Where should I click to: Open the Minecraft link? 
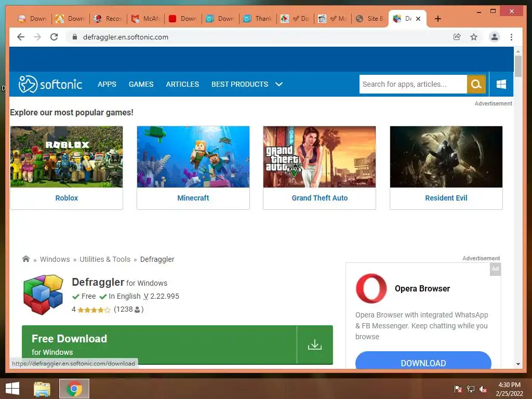tap(193, 198)
